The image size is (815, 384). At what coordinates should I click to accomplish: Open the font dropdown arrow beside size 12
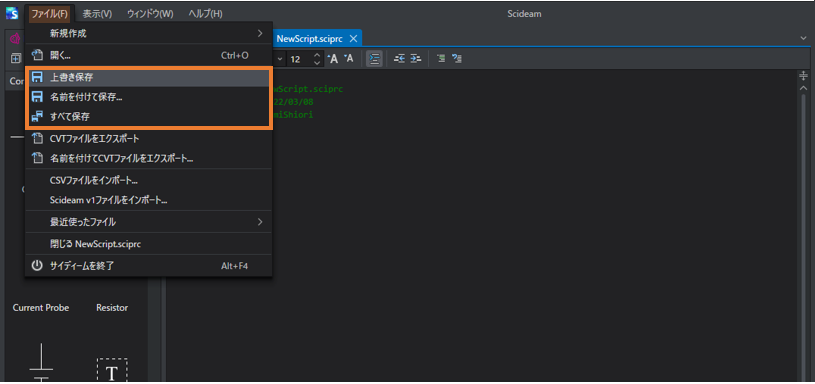click(280, 59)
